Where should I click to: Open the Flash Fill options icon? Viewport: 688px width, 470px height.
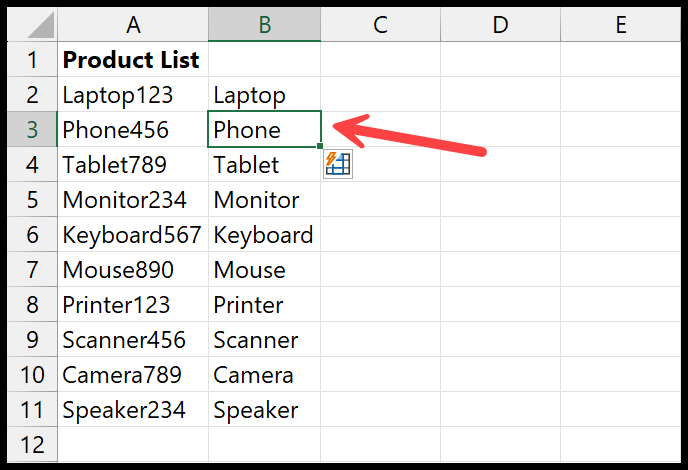click(337, 164)
